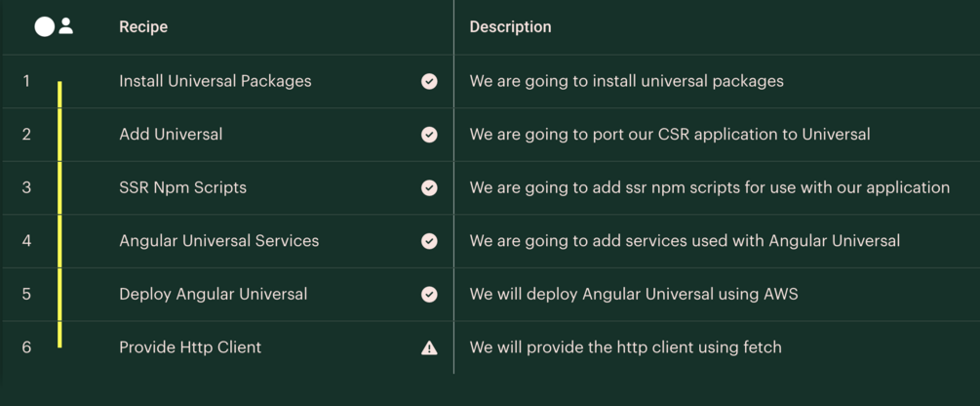Click description about porting CSR application
Screen dimensions: 980x406
[x=670, y=135]
